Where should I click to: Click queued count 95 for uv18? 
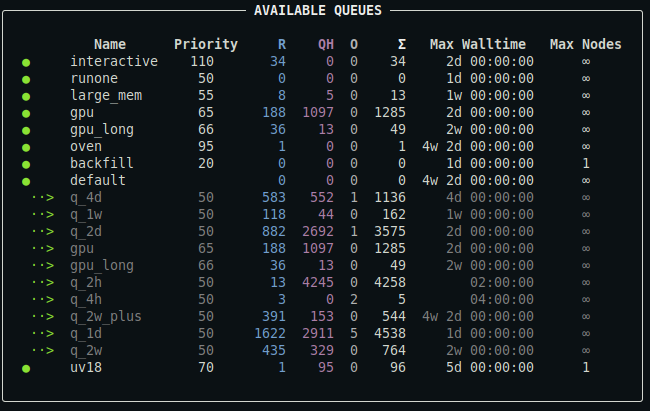[x=326, y=367]
